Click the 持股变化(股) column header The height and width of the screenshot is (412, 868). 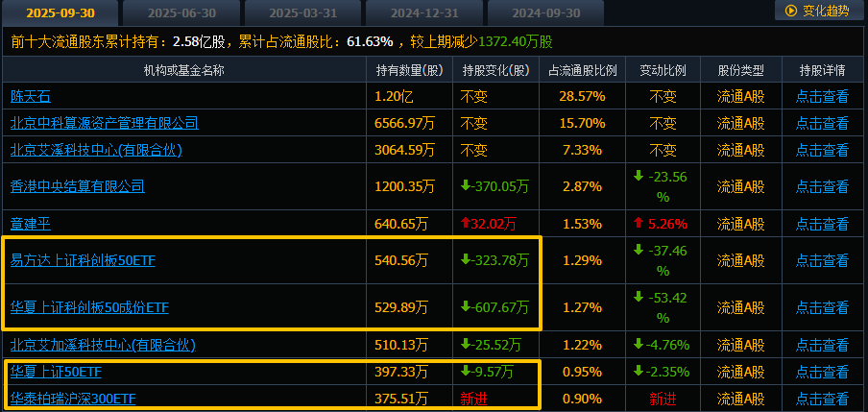click(494, 70)
